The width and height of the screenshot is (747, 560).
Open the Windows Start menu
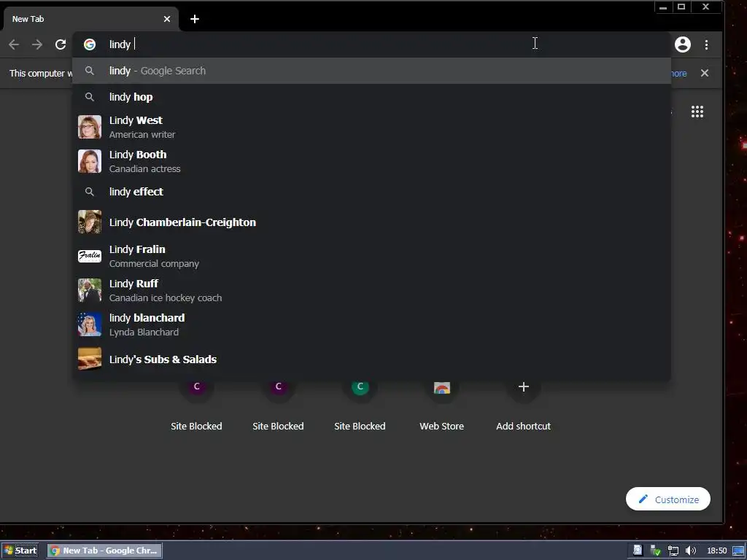(x=20, y=551)
